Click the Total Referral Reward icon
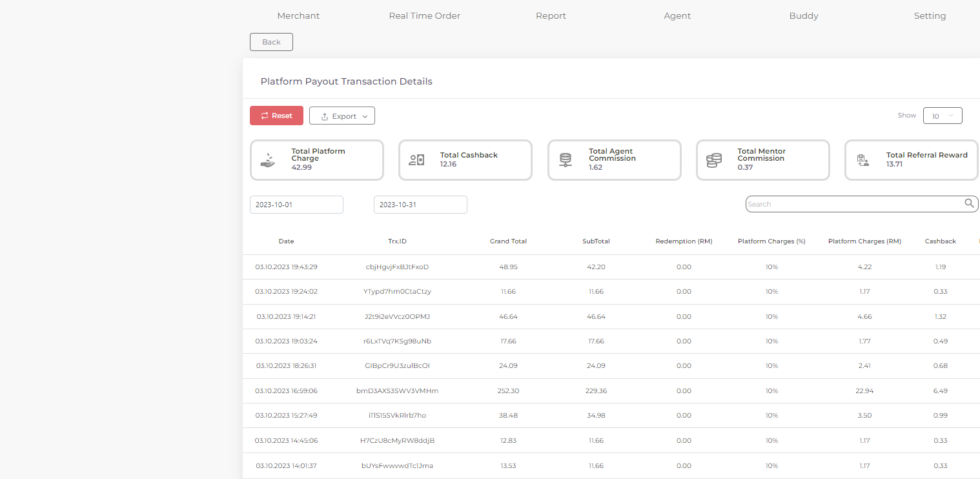 click(862, 160)
